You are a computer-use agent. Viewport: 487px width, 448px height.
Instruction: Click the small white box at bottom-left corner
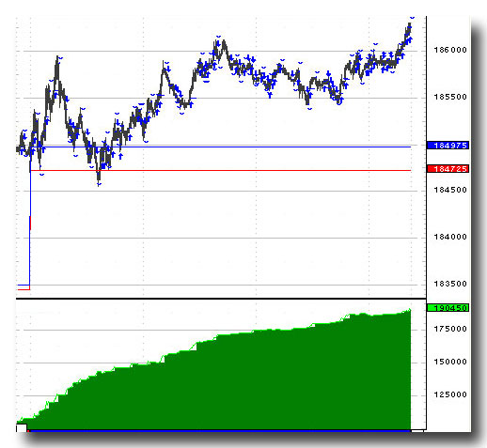[22, 428]
